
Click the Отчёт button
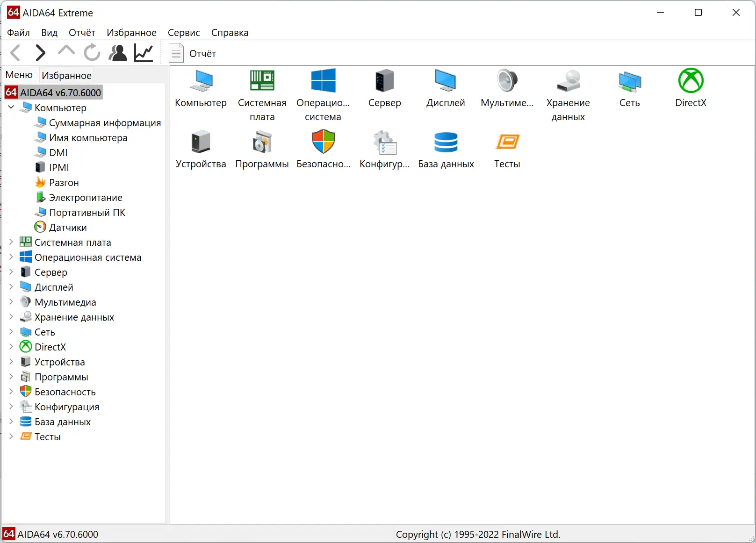pos(193,53)
